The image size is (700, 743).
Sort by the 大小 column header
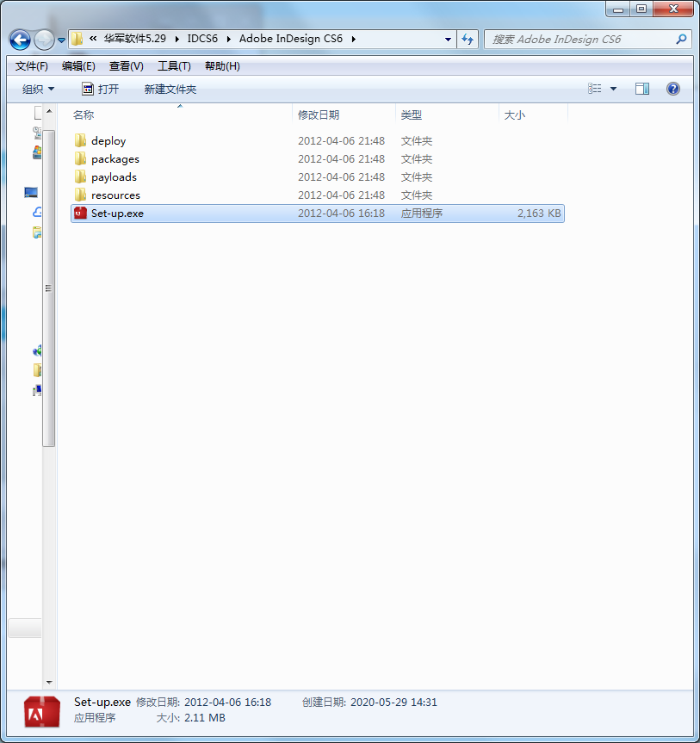click(533, 115)
